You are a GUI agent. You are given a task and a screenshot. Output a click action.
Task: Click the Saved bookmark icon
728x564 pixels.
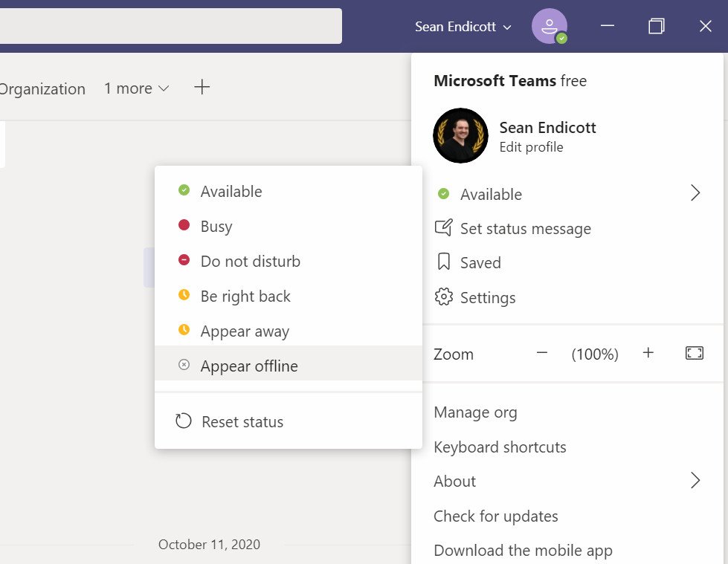443,262
